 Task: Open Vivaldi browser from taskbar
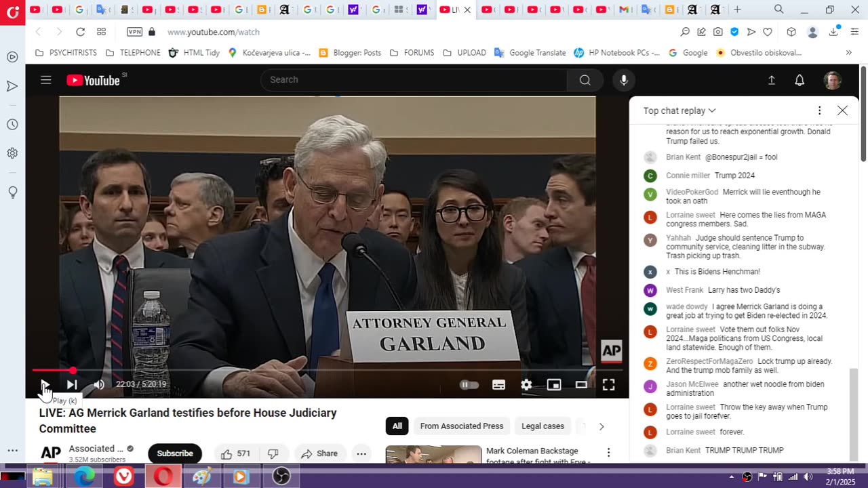pyautogui.click(x=123, y=476)
